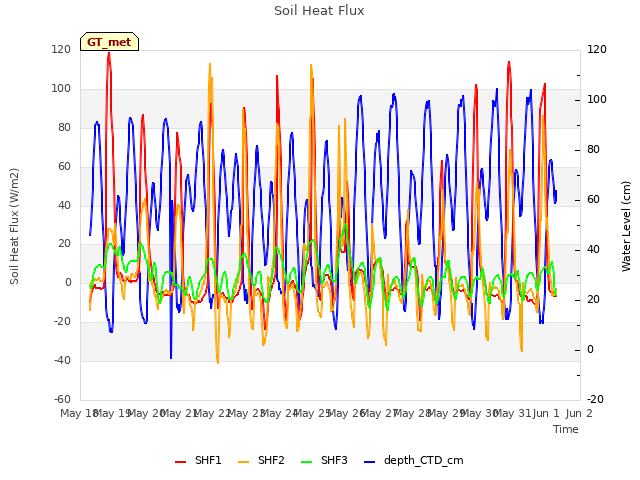Image resolution: width=640 pixels, height=480 pixels.
Task: Click the green SHF3 legend color marker
Action: (x=307, y=462)
